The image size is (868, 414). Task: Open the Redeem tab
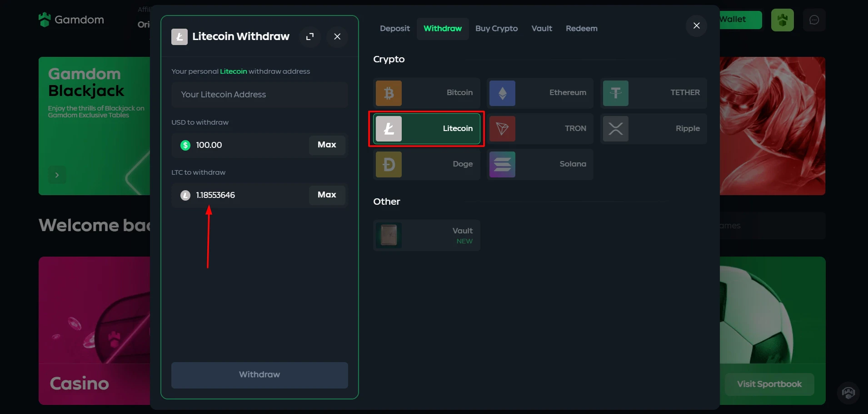click(x=581, y=29)
